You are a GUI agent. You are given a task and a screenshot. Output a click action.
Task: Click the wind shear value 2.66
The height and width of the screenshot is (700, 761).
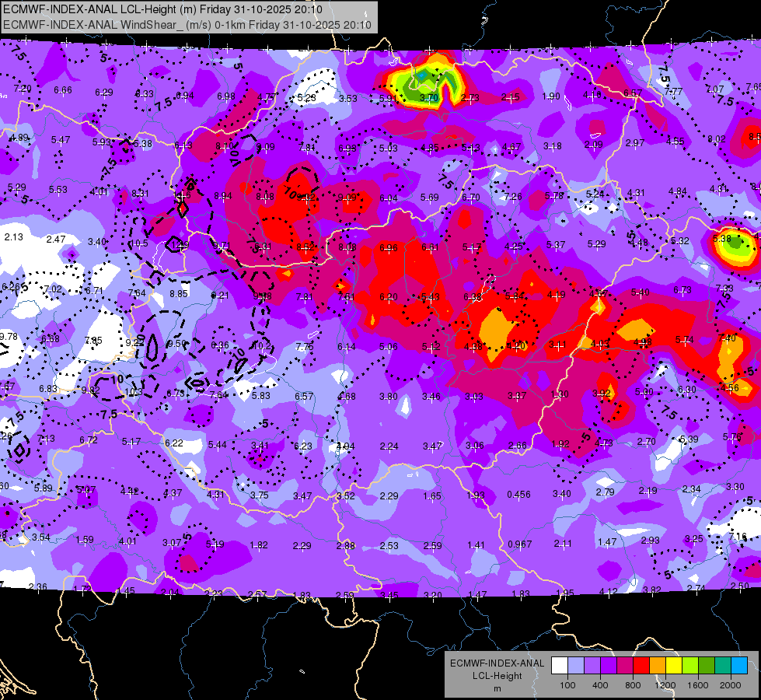pyautogui.click(x=518, y=446)
